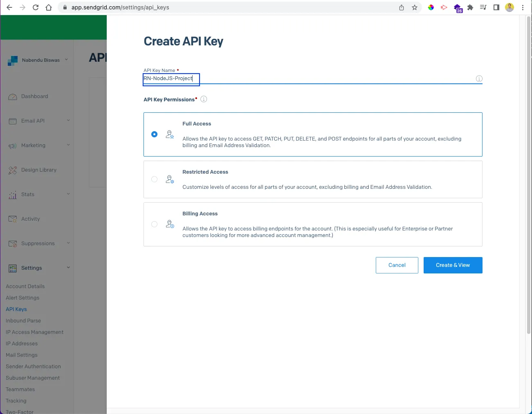Viewport: 532px width, 414px height.
Task: Click the Suppressions envelope icon
Action: (13, 244)
